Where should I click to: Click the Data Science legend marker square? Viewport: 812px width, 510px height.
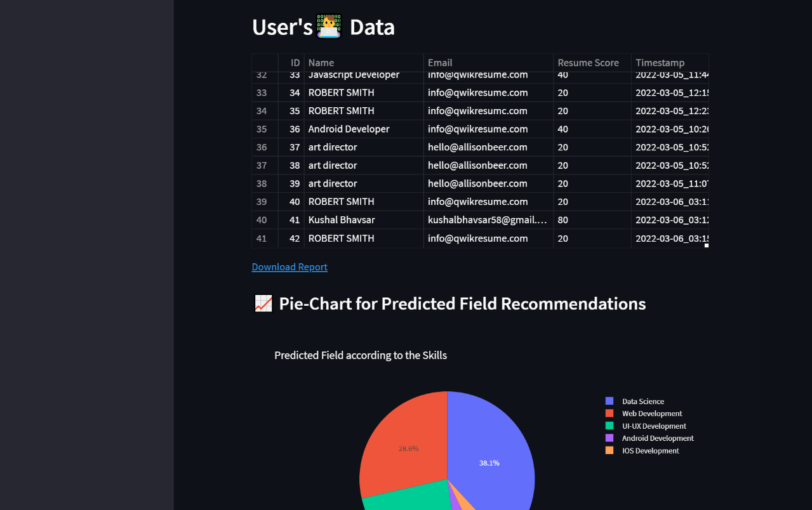coord(609,400)
